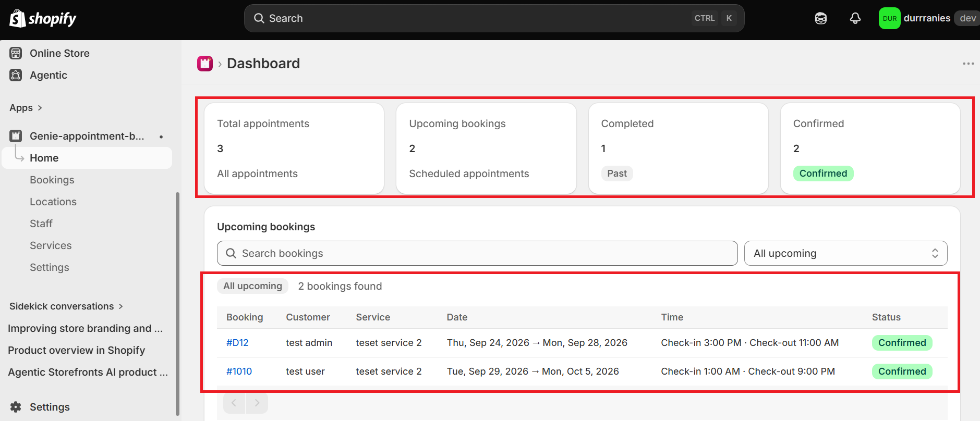Viewport: 980px width, 421px height.
Task: Open booking #1010
Action: click(x=239, y=372)
